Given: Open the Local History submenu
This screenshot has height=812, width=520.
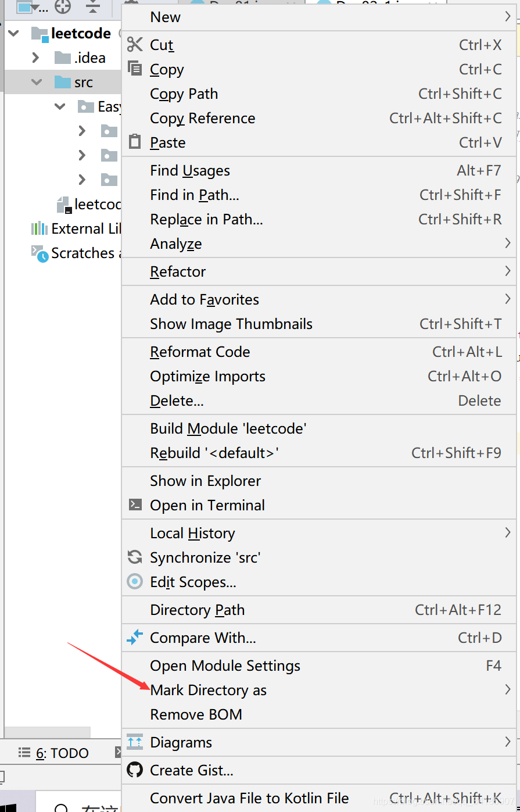Looking at the screenshot, I should click(318, 533).
